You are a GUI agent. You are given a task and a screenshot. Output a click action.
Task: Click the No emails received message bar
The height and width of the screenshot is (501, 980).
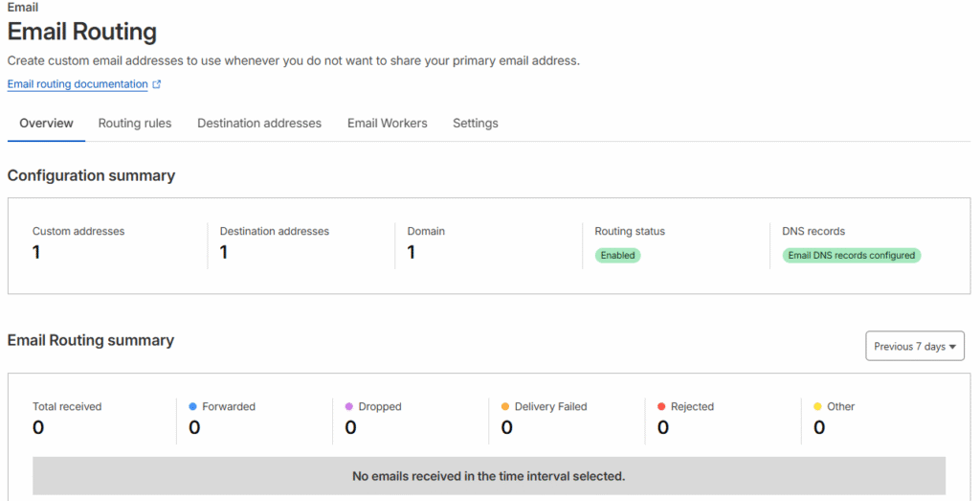(489, 476)
